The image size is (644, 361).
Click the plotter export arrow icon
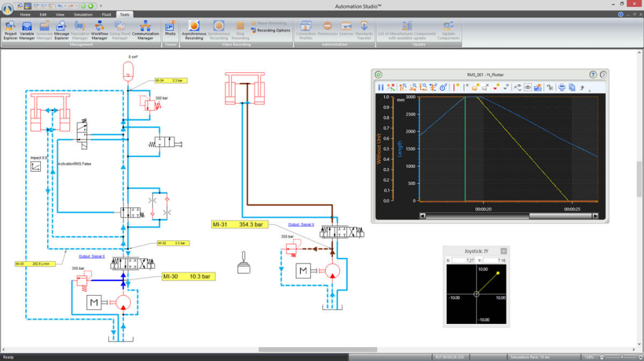click(x=582, y=87)
